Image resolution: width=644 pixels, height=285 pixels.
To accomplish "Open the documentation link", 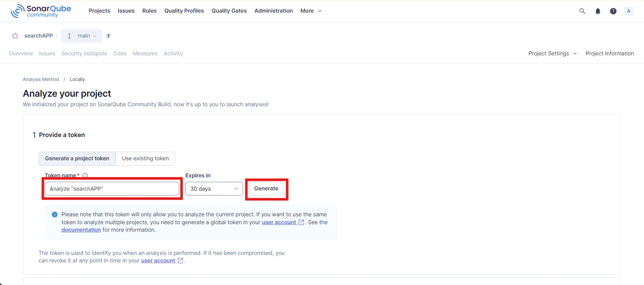I will [x=81, y=230].
